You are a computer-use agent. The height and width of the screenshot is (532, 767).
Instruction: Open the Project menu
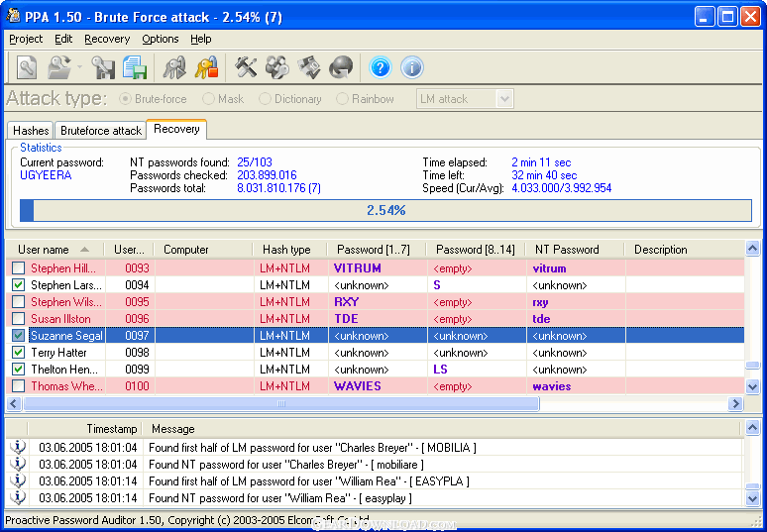pos(26,39)
